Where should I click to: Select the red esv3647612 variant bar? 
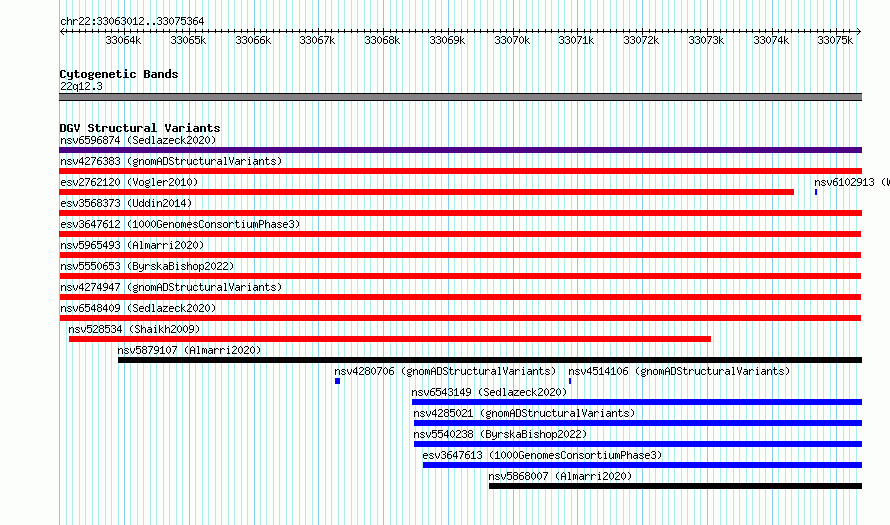pyautogui.click(x=460, y=234)
